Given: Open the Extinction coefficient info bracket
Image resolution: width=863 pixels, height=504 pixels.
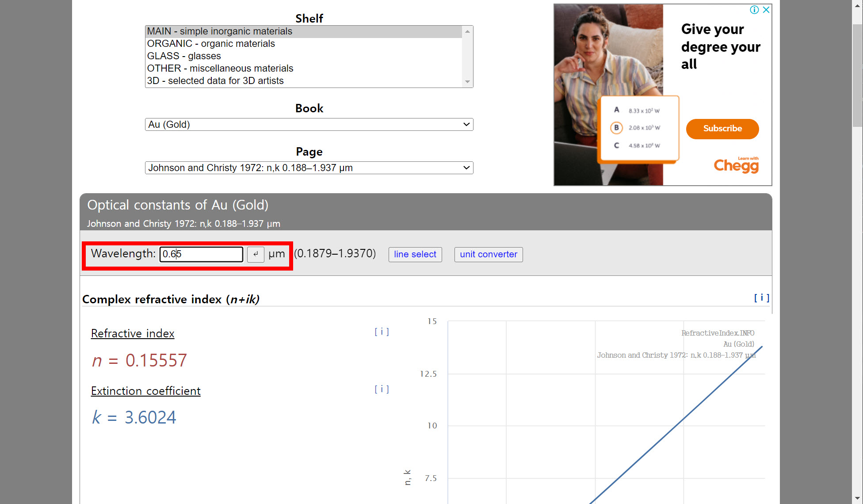Looking at the screenshot, I should [x=382, y=389].
